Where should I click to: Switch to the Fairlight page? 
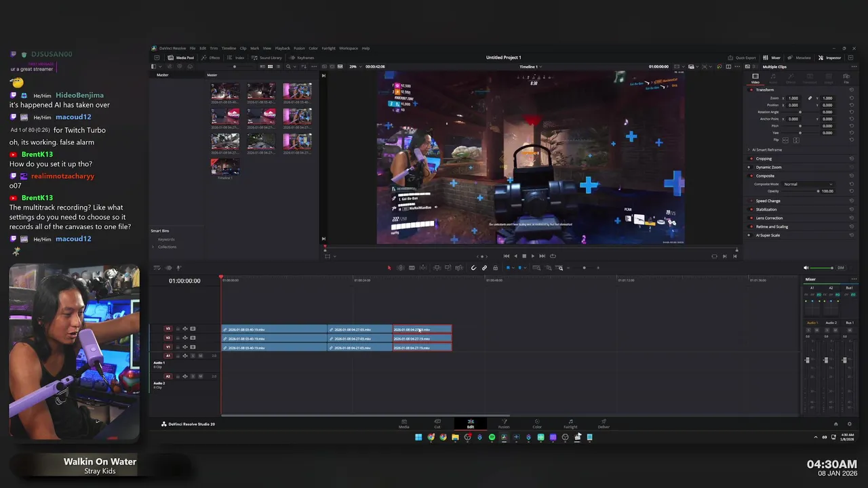[570, 424]
